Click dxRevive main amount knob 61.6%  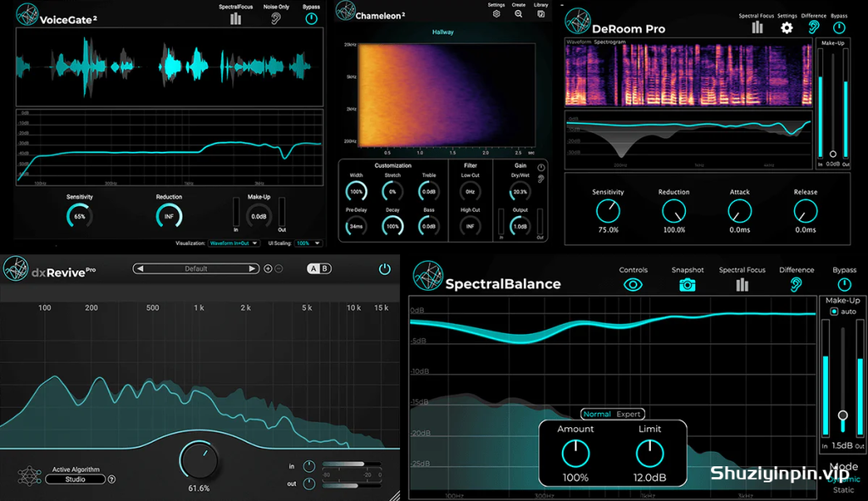(x=198, y=460)
